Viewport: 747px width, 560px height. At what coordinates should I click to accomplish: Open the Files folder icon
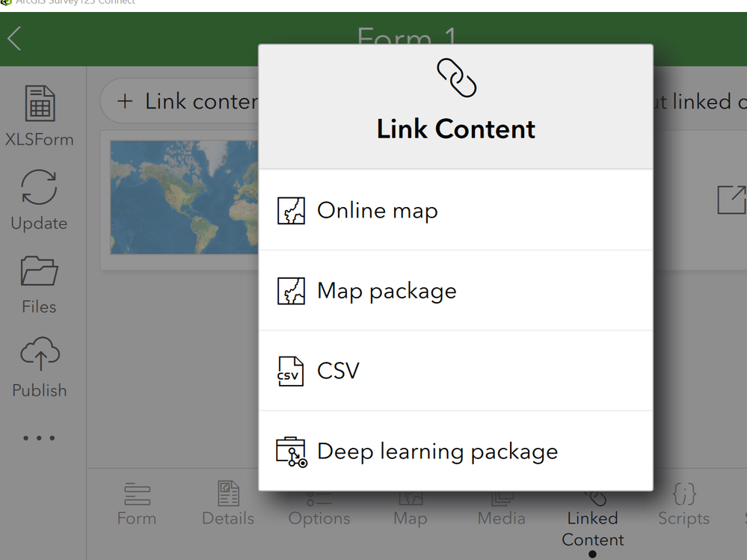[x=39, y=271]
